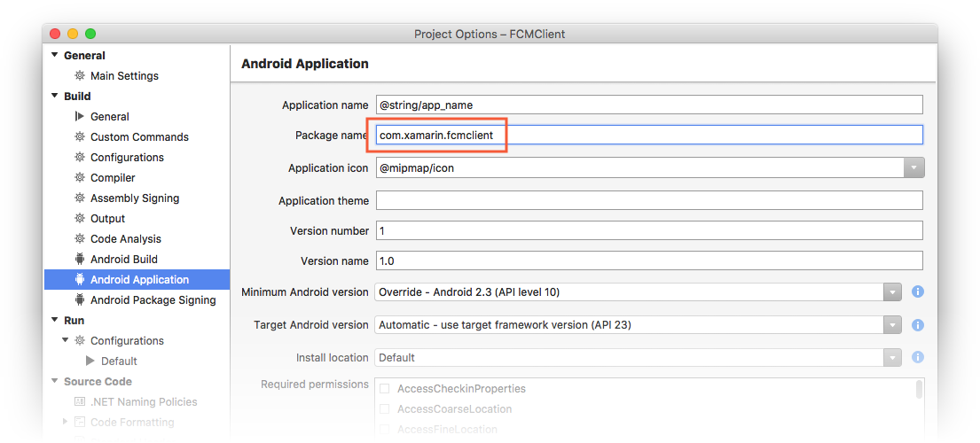Image resolution: width=980 pixels, height=443 pixels.
Task: Open the Output settings page
Action: [107, 218]
